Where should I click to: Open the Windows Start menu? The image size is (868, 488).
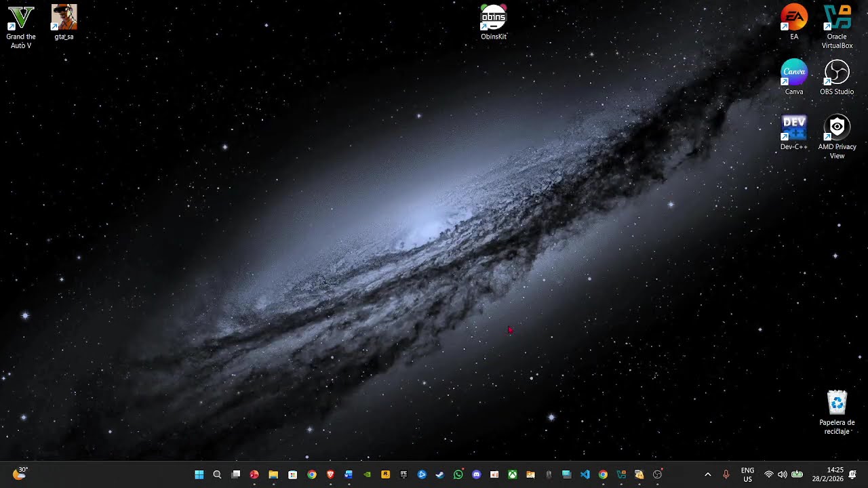pyautogui.click(x=199, y=474)
